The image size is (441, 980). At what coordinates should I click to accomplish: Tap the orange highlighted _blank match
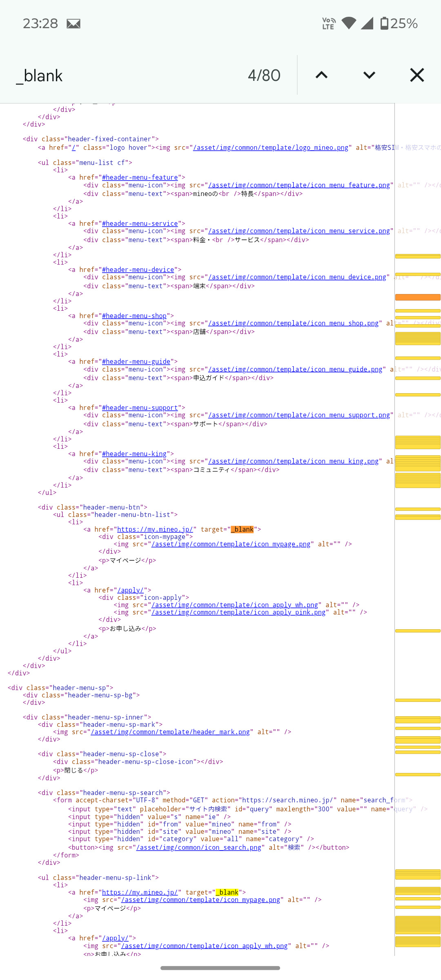pyautogui.click(x=243, y=530)
